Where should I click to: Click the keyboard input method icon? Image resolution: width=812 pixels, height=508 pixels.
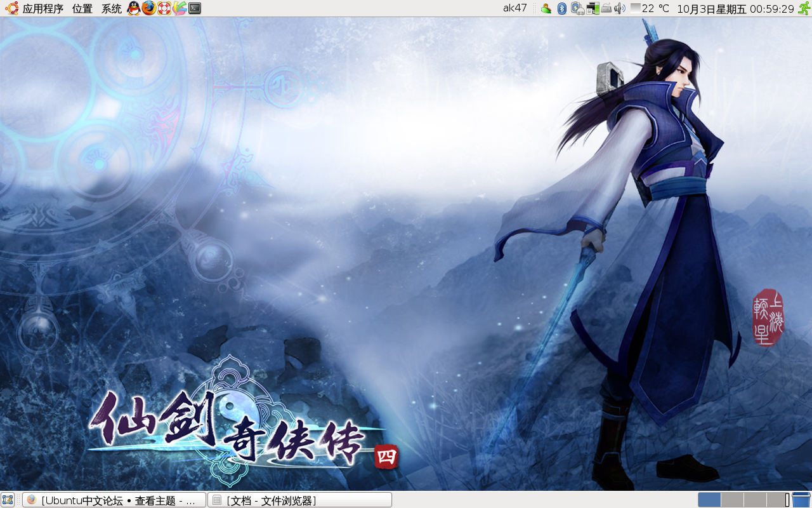point(606,8)
